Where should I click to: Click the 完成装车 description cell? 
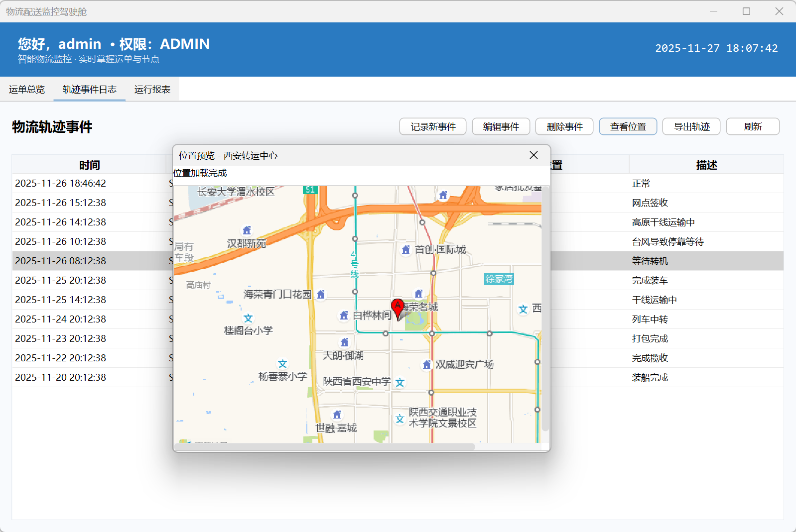706,280
